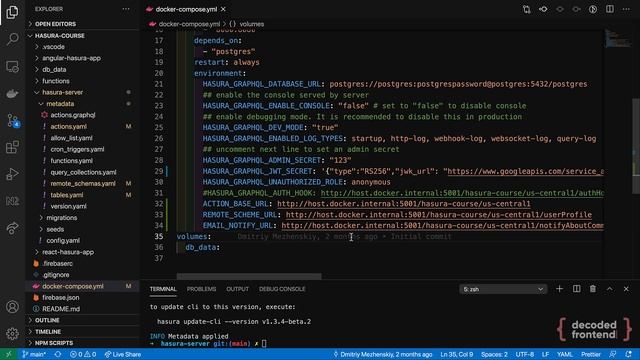Viewport: 640px width, 360px height.
Task: Switch to the Terminal panel tab
Action: pos(163,289)
